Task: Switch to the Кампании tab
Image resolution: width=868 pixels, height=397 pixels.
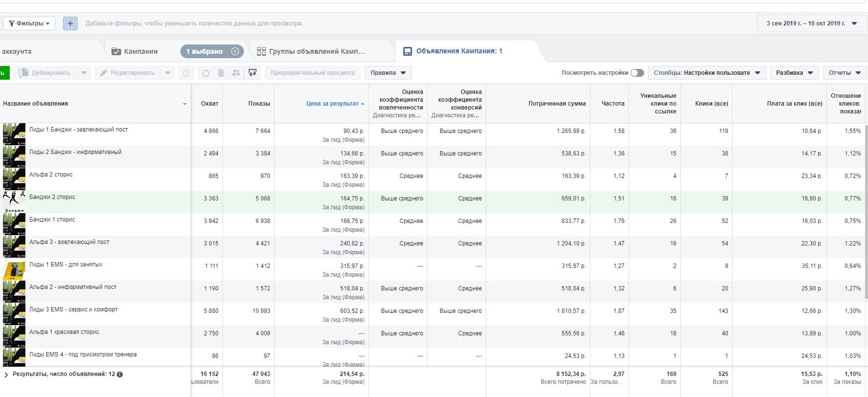Action: coord(141,51)
